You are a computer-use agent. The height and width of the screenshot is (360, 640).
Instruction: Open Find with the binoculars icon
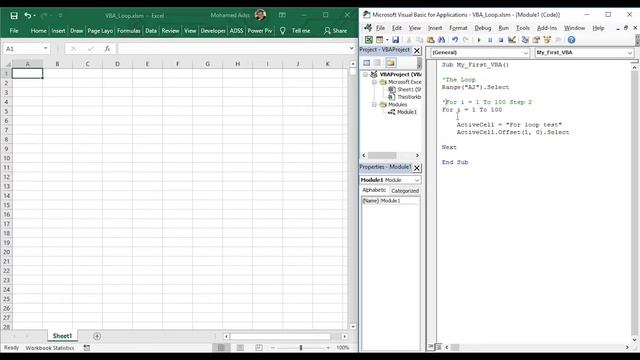tap(442, 40)
